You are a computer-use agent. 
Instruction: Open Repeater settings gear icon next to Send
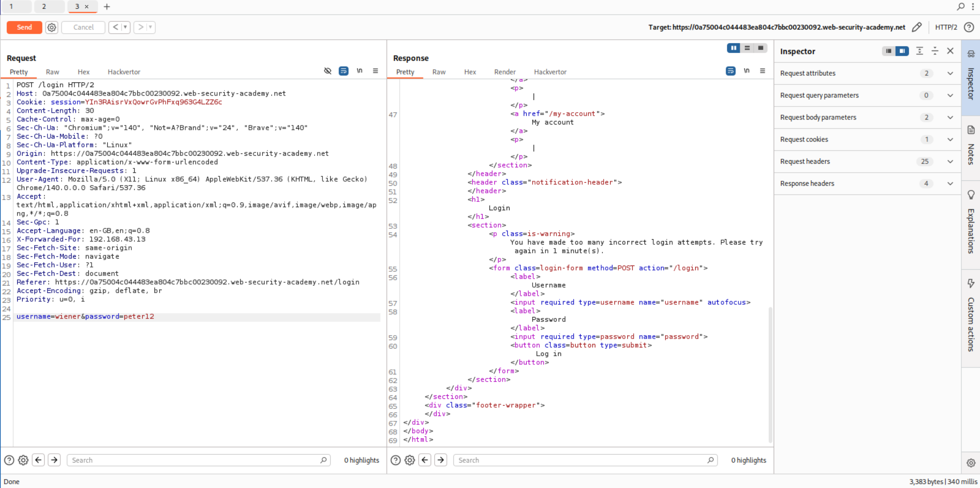coord(51,27)
